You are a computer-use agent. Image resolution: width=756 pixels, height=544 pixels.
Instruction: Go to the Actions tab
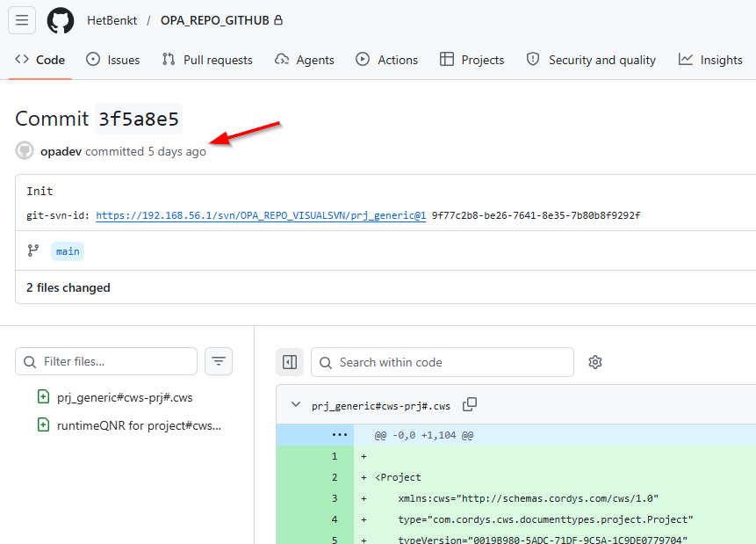(386, 60)
